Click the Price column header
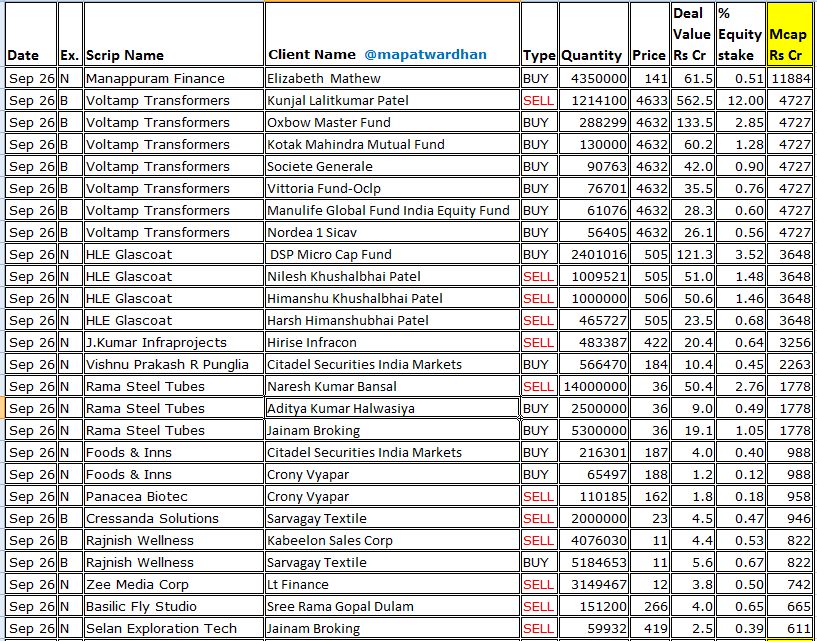Image resolution: width=817 pixels, height=641 pixels. tap(649, 34)
